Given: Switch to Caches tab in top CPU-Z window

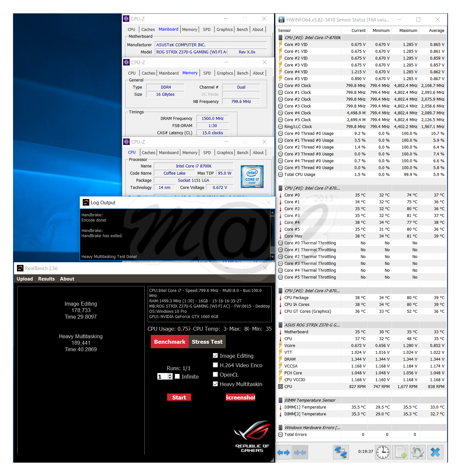Looking at the screenshot, I should (148, 29).
